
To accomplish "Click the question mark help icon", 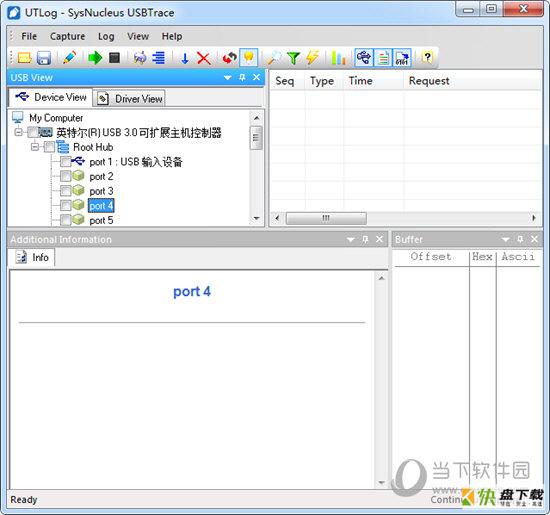I will (427, 58).
